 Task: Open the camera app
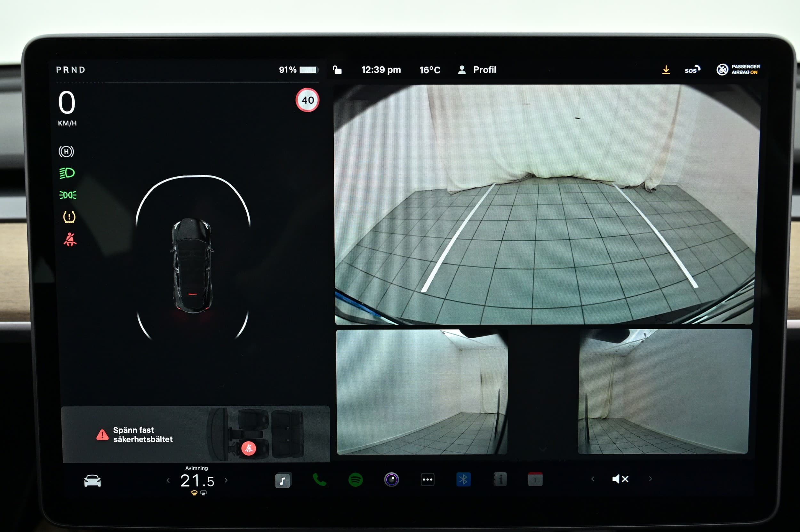391,480
